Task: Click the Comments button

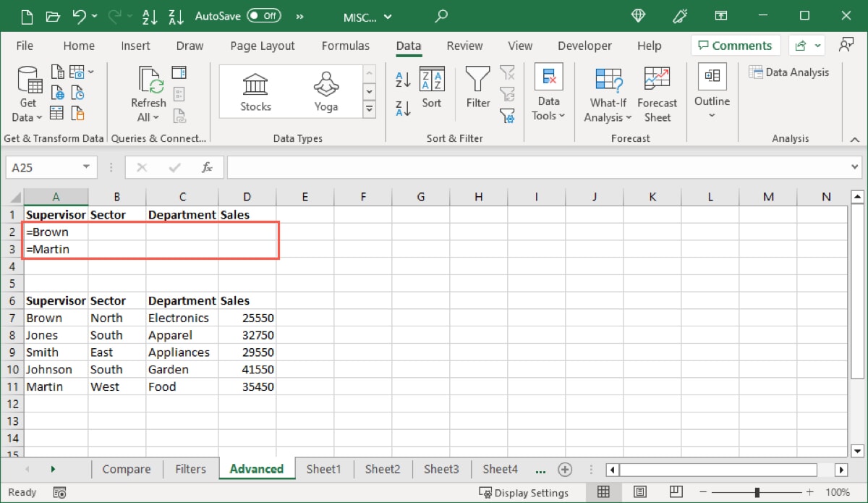Action: [735, 45]
